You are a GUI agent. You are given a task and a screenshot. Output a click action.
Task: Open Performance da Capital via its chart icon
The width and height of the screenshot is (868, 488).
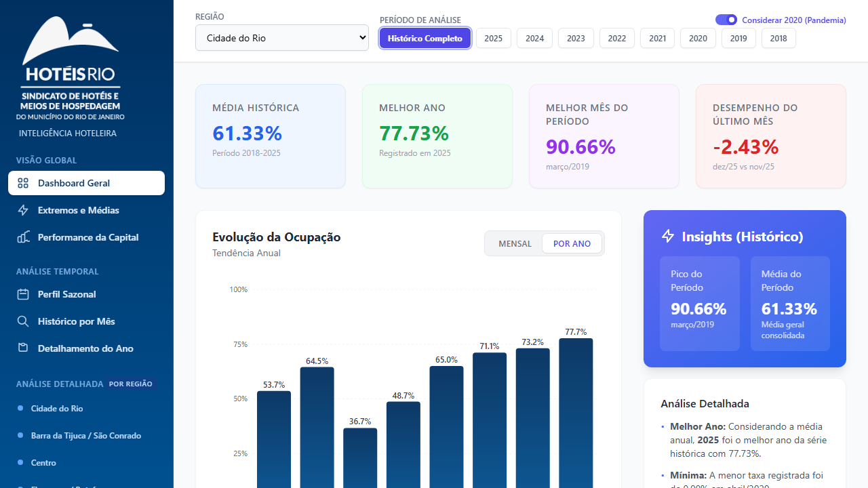point(23,237)
